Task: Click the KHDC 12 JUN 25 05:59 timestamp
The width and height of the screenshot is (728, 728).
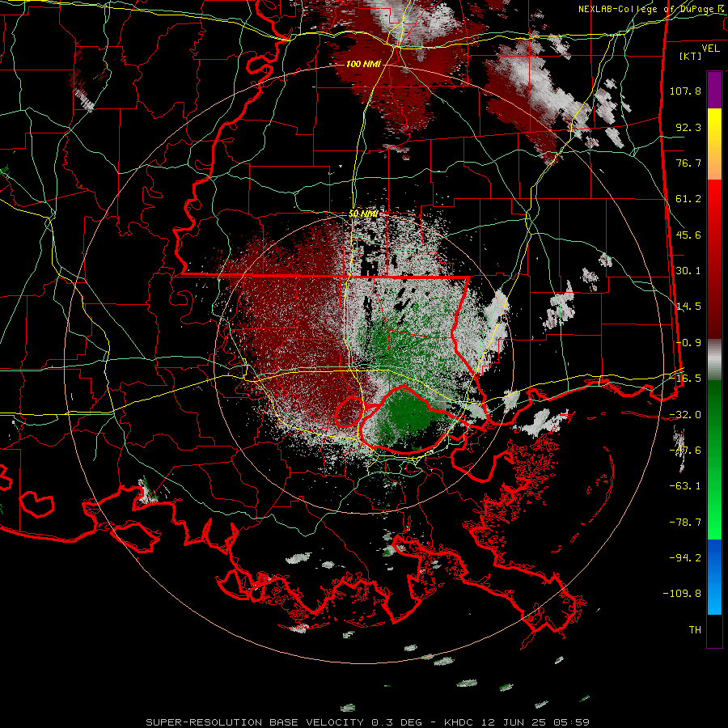Action: [517, 722]
